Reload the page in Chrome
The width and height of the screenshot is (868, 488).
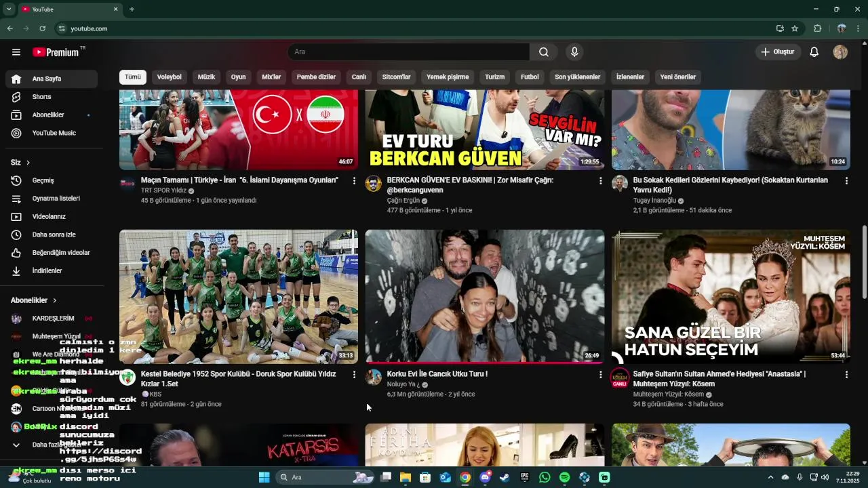(x=42, y=28)
